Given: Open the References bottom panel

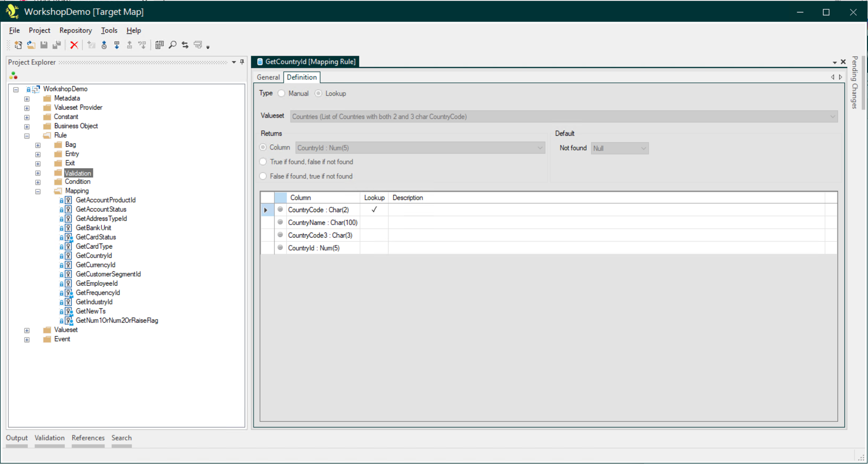Looking at the screenshot, I should pos(88,438).
